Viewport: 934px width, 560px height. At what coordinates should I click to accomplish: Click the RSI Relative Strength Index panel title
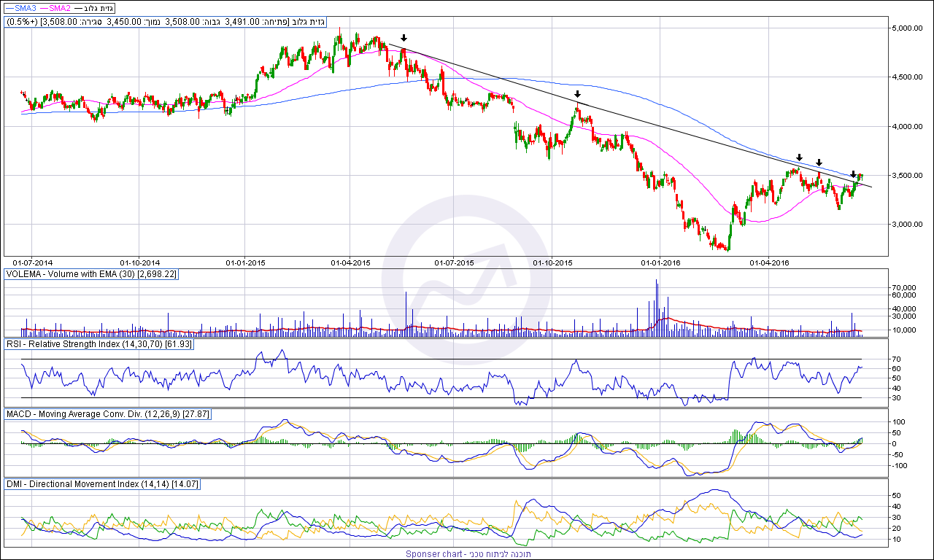click(x=99, y=344)
